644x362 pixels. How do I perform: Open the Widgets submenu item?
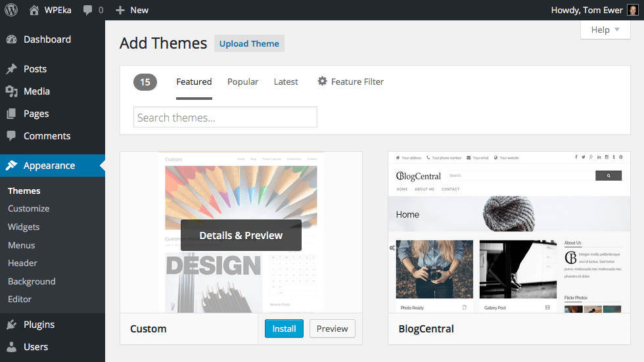pos(24,227)
